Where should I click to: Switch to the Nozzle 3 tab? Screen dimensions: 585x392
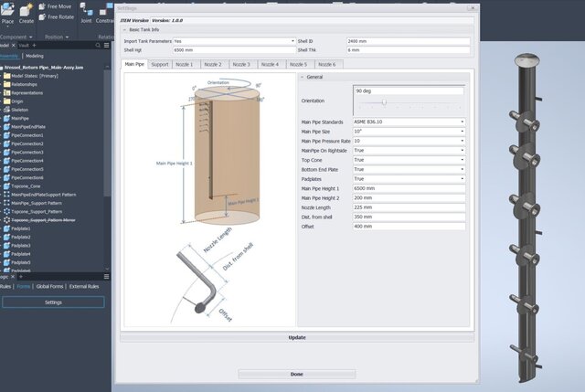coord(241,65)
